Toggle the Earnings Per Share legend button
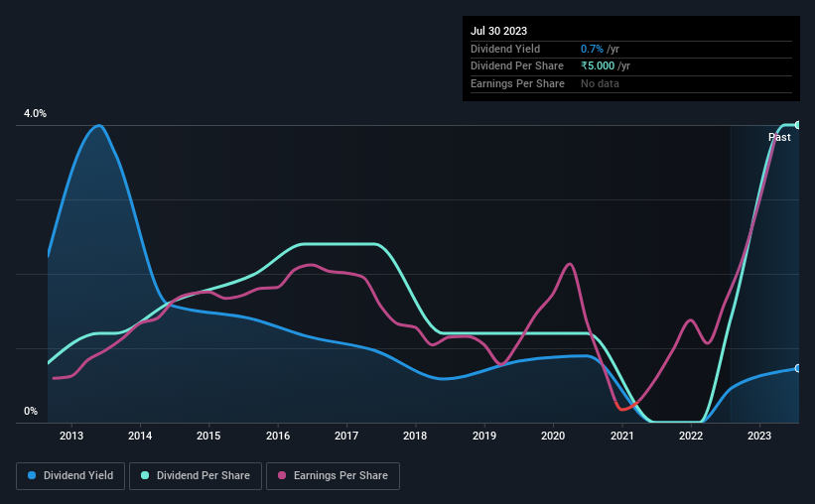The height and width of the screenshot is (504, 815). click(x=333, y=476)
